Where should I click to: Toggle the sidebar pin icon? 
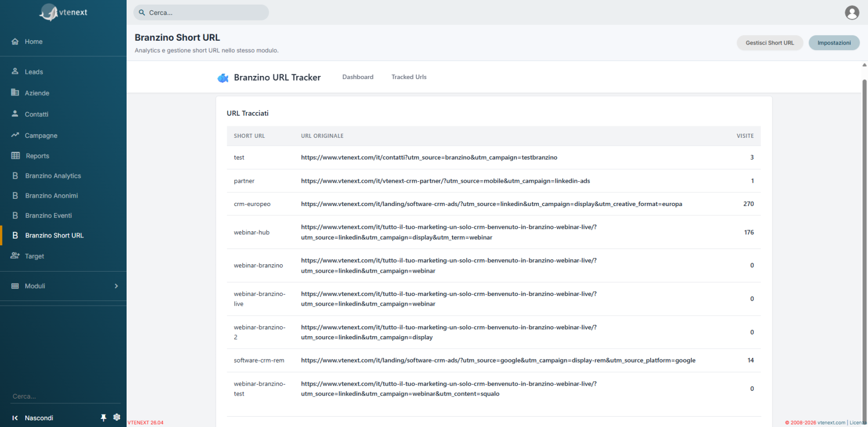[103, 418]
